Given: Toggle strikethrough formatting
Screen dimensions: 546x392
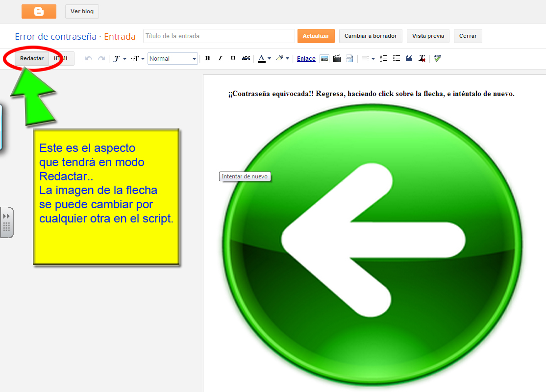Looking at the screenshot, I should (x=246, y=58).
